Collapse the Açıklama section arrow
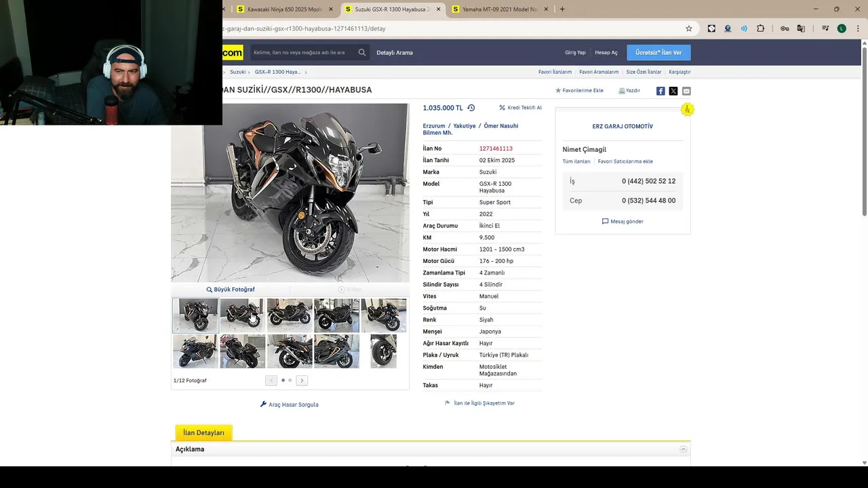Screen dimensions: 868x488 (684, 449)
